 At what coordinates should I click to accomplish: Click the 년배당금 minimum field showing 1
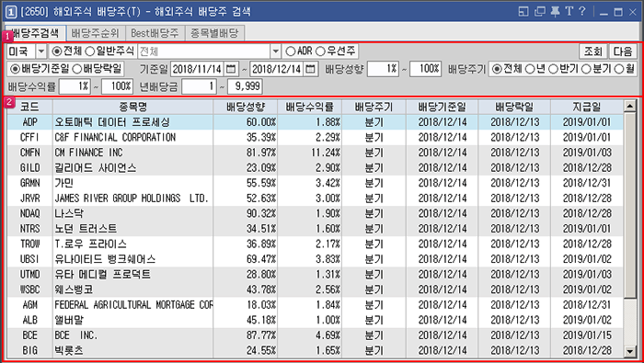tap(200, 86)
